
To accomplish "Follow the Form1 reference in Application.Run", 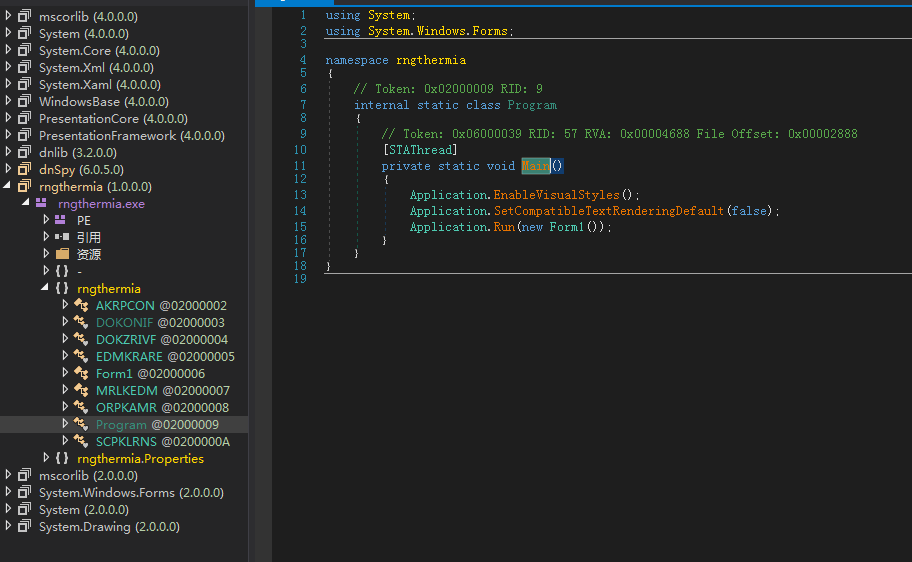I will click(567, 227).
